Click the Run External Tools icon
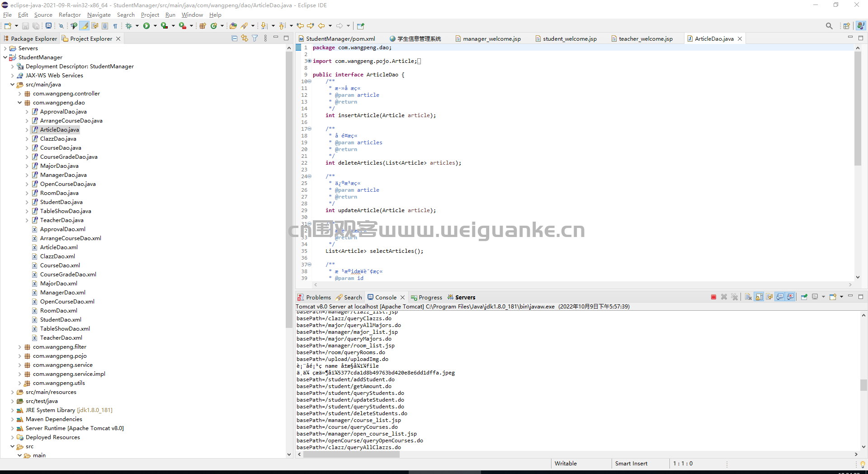The width and height of the screenshot is (868, 474). pos(183,26)
